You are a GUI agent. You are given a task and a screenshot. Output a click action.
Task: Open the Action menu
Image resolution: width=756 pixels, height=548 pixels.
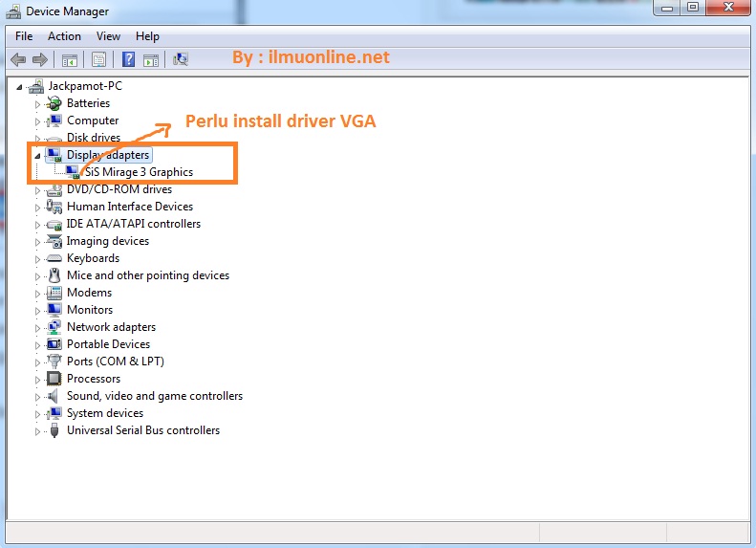point(64,36)
